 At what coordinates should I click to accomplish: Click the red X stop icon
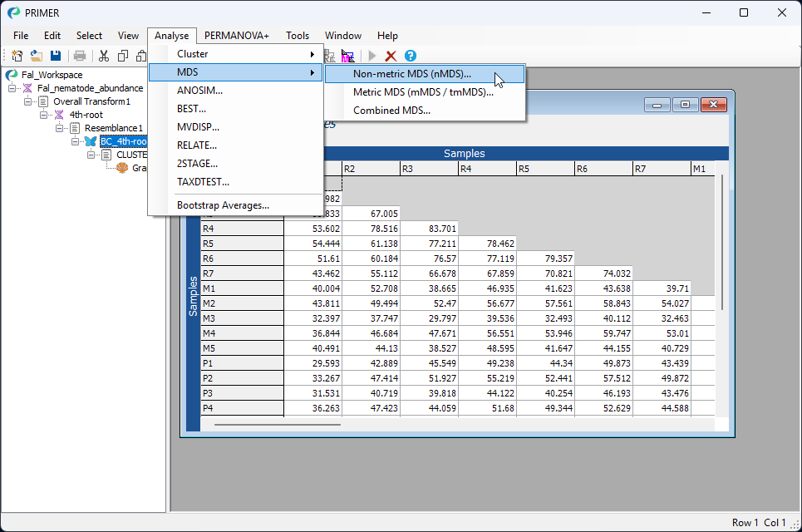click(x=391, y=56)
